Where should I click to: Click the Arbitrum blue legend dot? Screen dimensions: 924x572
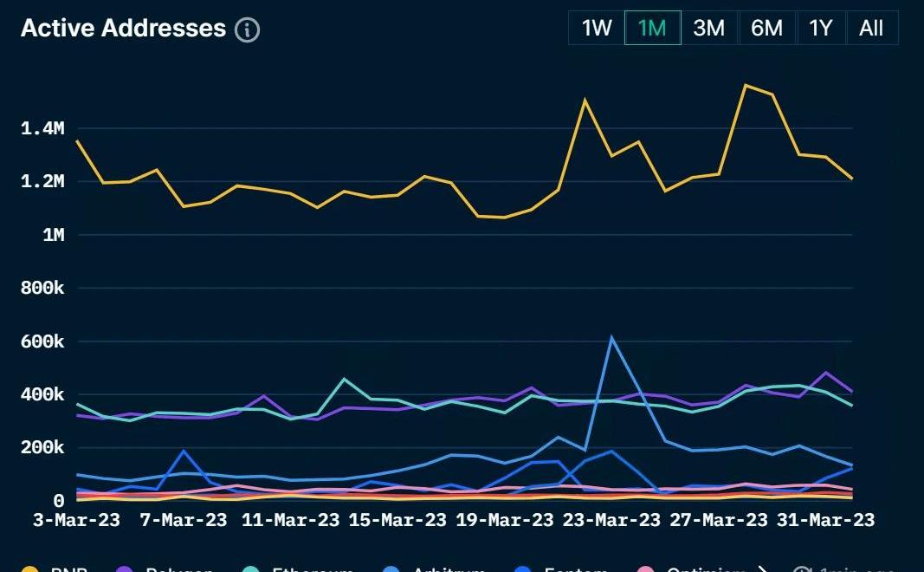(x=392, y=569)
